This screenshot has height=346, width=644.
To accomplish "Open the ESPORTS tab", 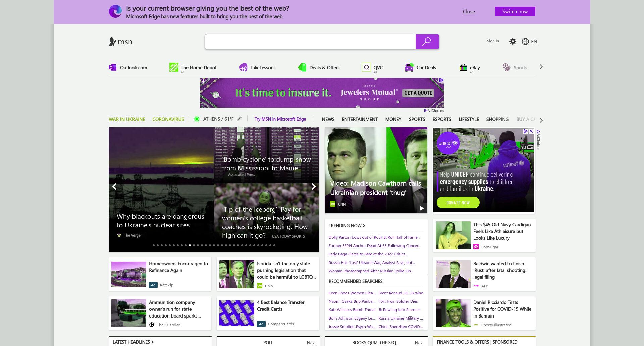I will (442, 119).
